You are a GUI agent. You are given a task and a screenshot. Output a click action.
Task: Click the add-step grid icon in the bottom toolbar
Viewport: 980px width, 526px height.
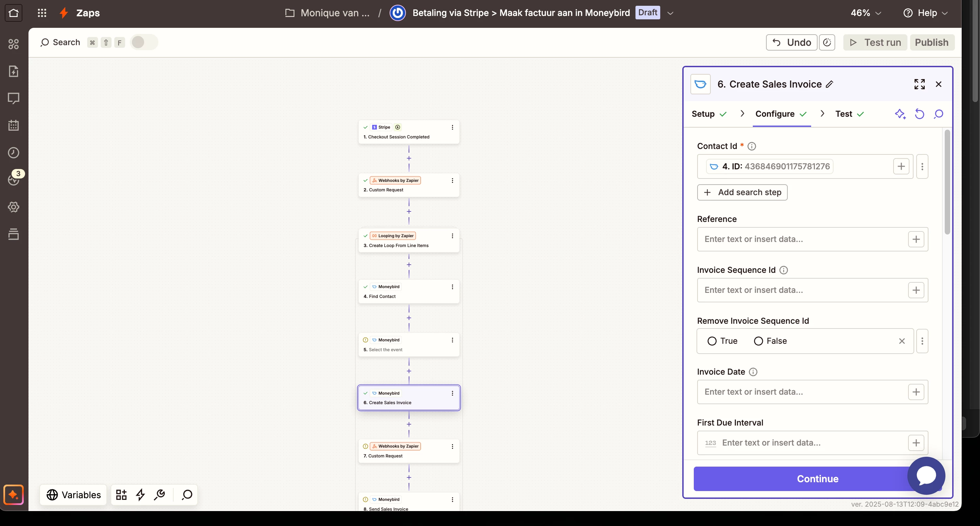click(121, 495)
